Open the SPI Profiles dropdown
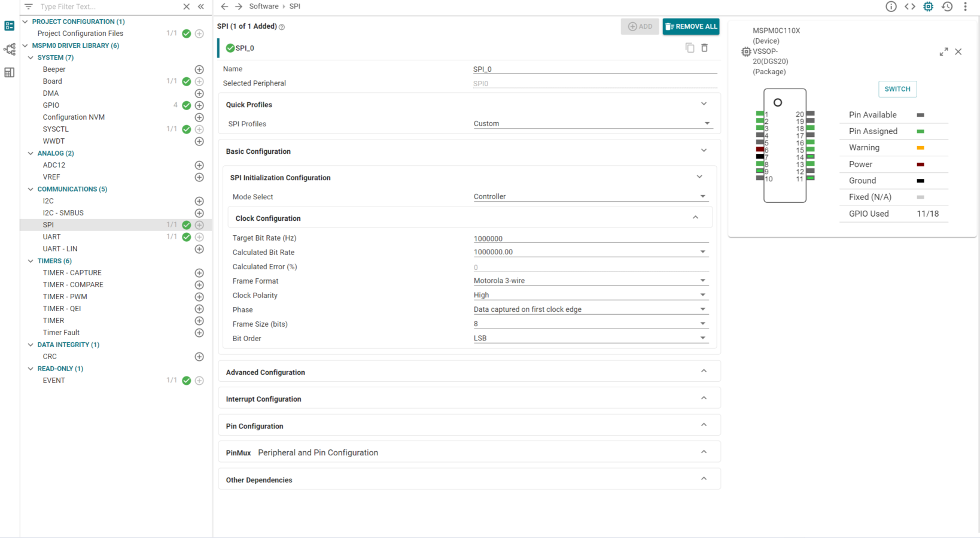The width and height of the screenshot is (980, 538). (x=591, y=124)
